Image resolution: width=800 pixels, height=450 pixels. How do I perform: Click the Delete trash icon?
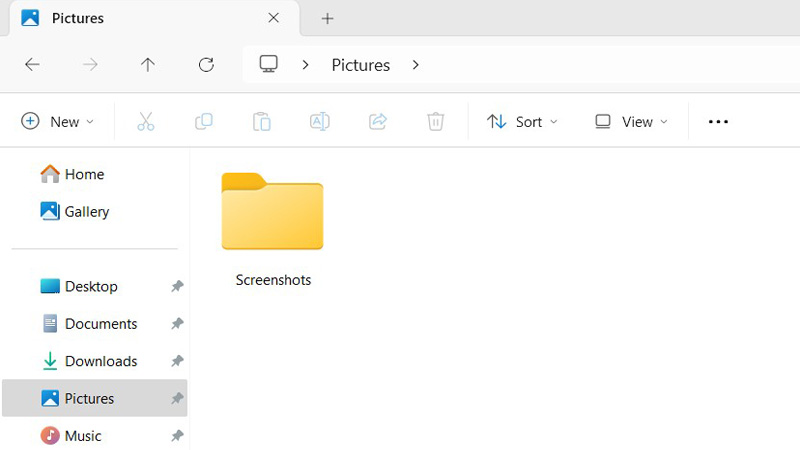[436, 122]
